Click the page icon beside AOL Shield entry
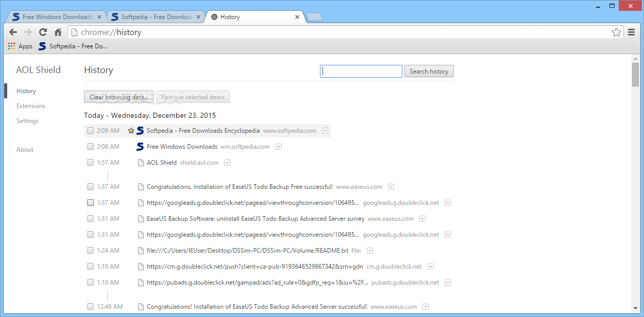 pos(141,163)
